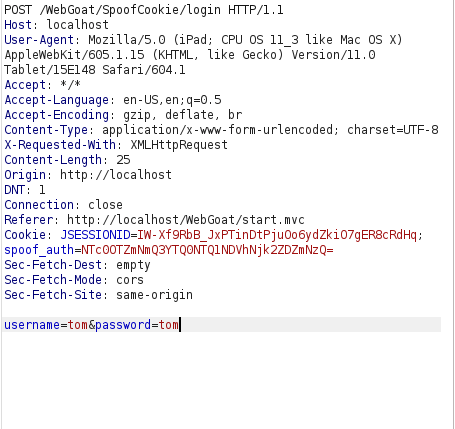Click the XMLHttpRequest value
This screenshot has width=455, height=429.
coord(179,145)
